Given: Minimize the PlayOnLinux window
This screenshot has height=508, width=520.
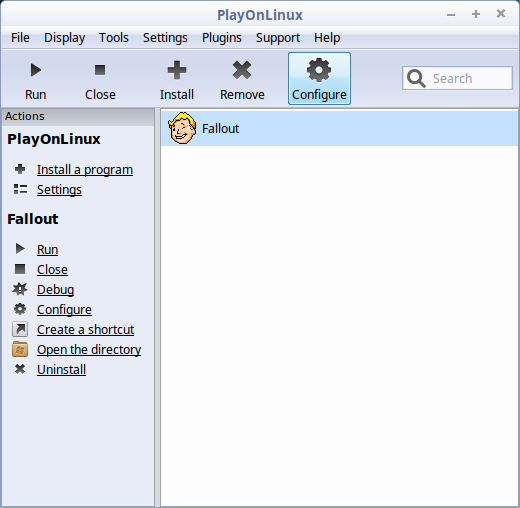Looking at the screenshot, I should point(451,15).
